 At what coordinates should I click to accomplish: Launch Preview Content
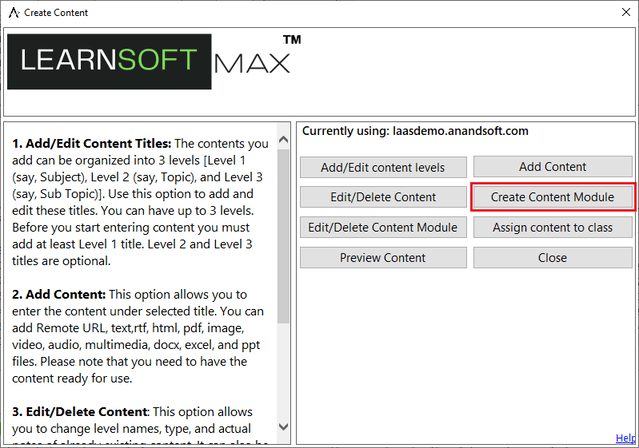point(382,257)
